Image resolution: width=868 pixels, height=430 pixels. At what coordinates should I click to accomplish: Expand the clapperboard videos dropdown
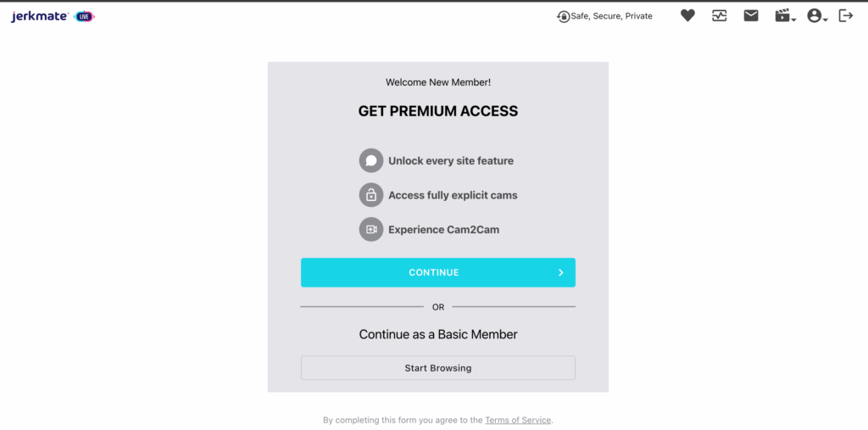point(785,16)
